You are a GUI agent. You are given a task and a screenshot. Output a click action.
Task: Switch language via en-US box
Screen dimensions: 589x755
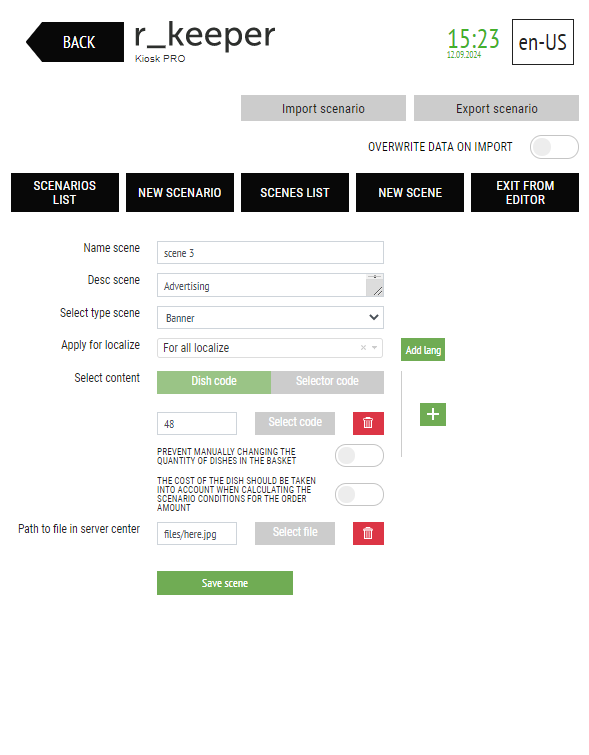tap(542, 42)
